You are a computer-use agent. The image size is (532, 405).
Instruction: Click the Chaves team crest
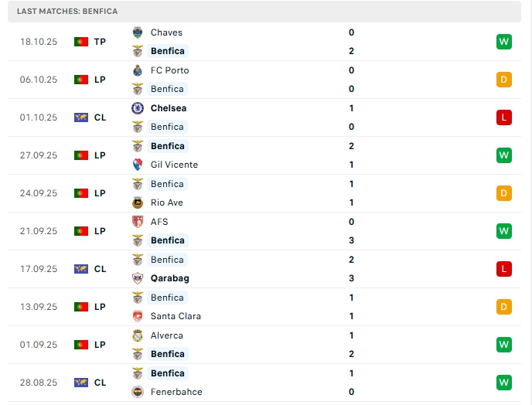[x=138, y=32]
